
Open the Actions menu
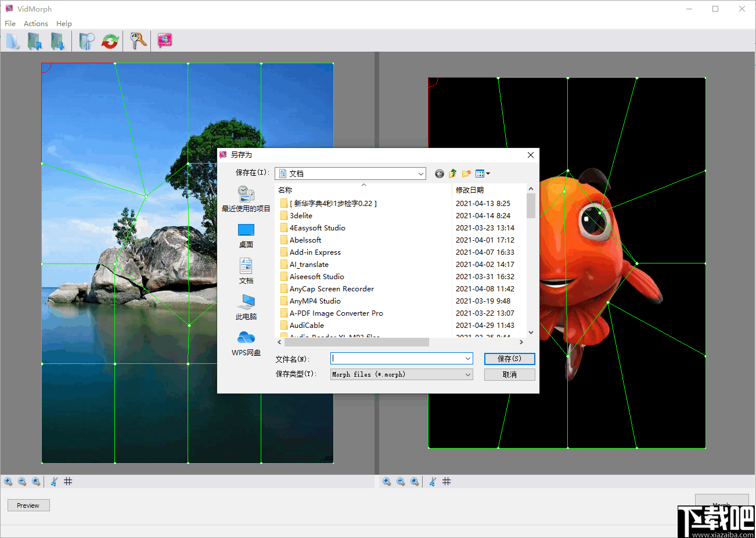coord(35,23)
